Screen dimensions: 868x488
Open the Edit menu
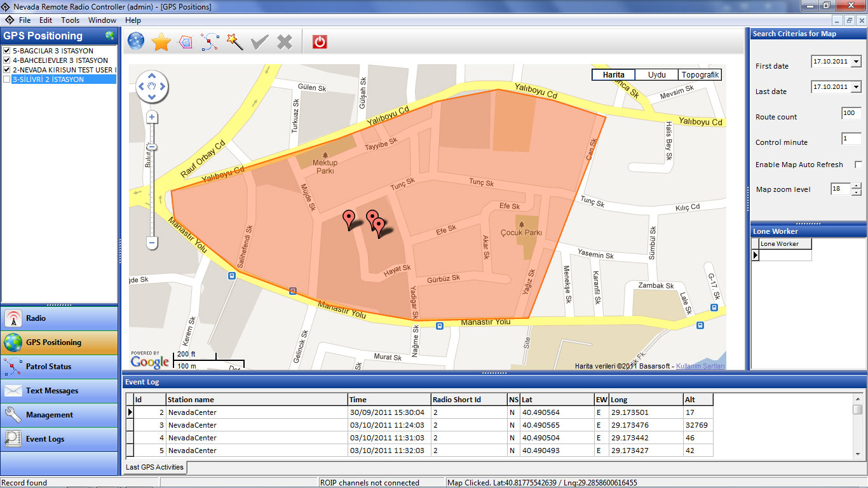[46, 20]
